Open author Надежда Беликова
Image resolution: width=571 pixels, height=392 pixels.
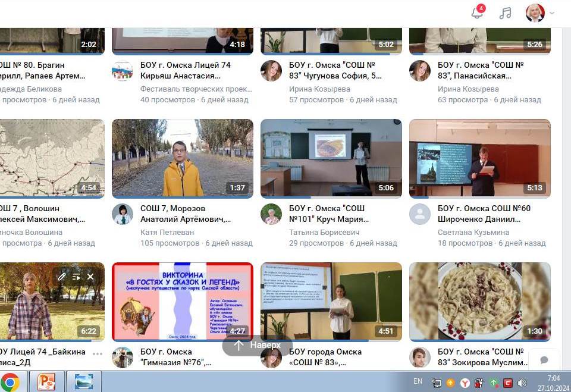pyautogui.click(x=31, y=89)
